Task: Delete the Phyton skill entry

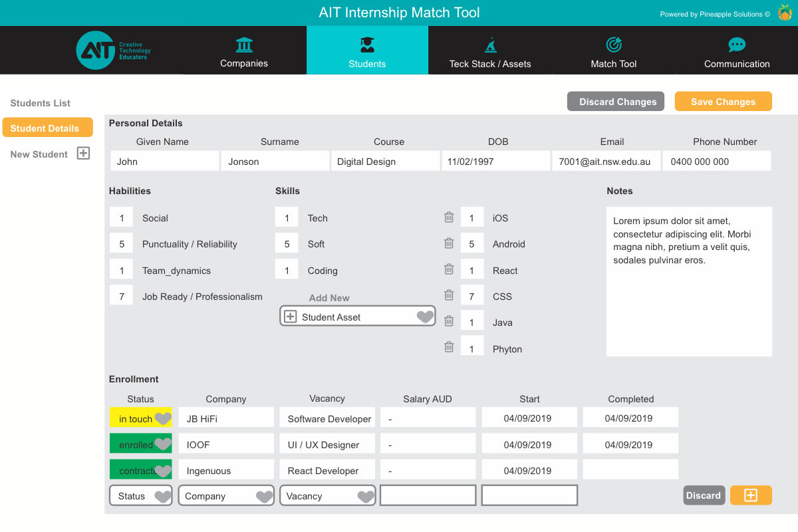Action: click(449, 347)
